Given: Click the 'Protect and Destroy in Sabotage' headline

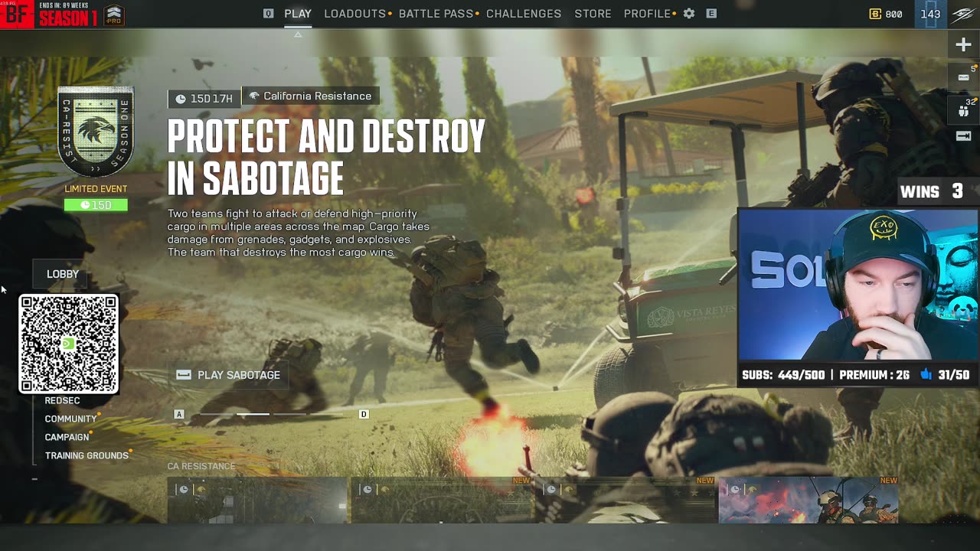Looking at the screenshot, I should click(326, 158).
